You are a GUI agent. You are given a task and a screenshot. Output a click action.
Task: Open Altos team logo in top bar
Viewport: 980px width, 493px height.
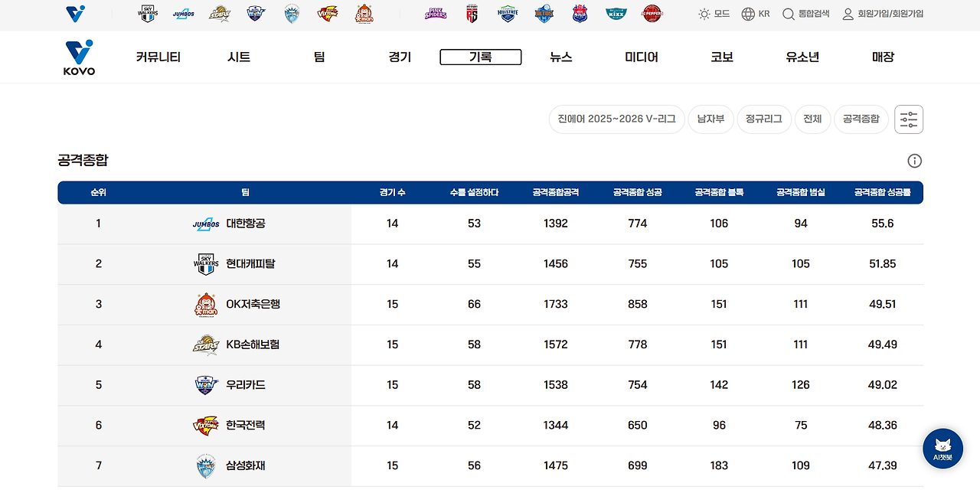pos(544,14)
